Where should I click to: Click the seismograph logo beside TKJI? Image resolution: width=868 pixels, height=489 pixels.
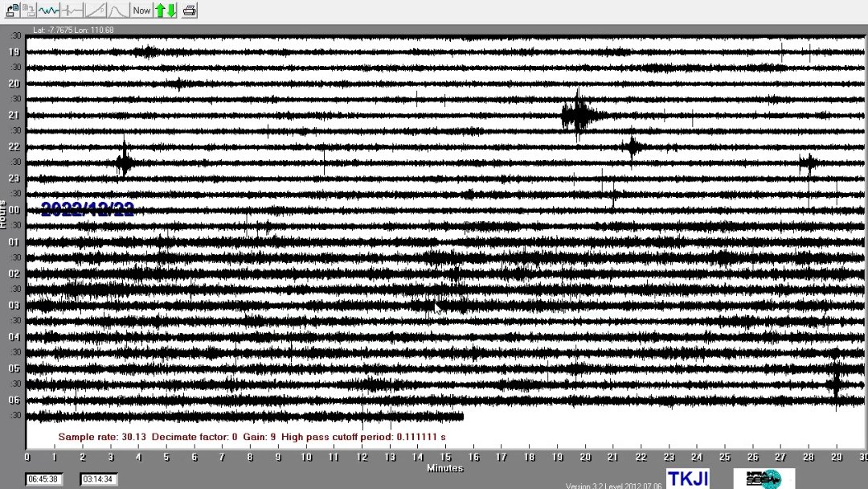point(764,479)
